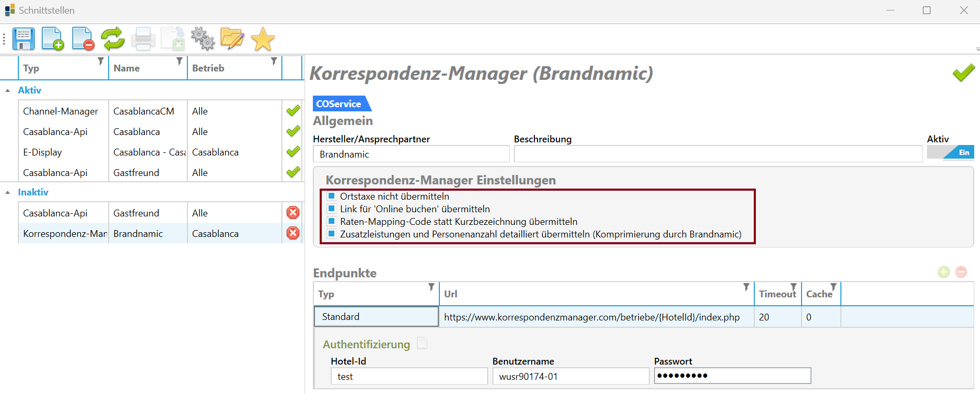The image size is (980, 394).
Task: Select the Standard endpoint type cell
Action: point(376,316)
